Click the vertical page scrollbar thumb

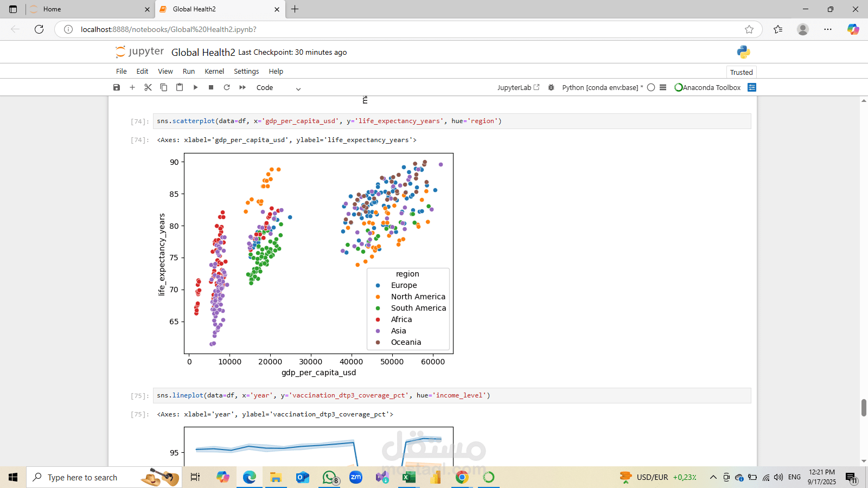tap(864, 407)
